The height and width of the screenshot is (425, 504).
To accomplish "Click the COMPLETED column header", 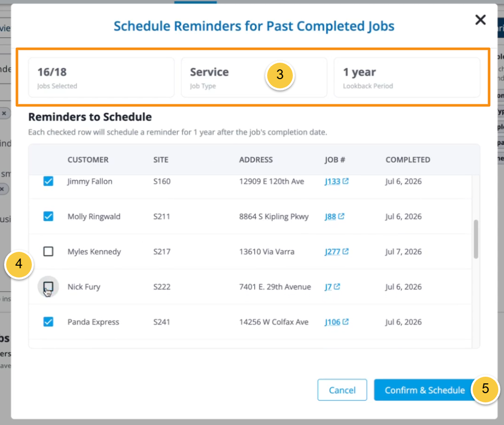I will [x=407, y=160].
